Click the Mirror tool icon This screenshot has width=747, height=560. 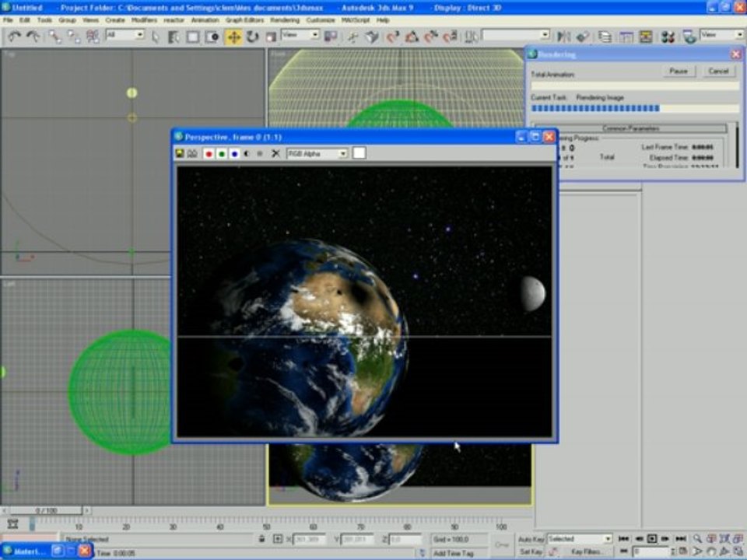(x=563, y=37)
